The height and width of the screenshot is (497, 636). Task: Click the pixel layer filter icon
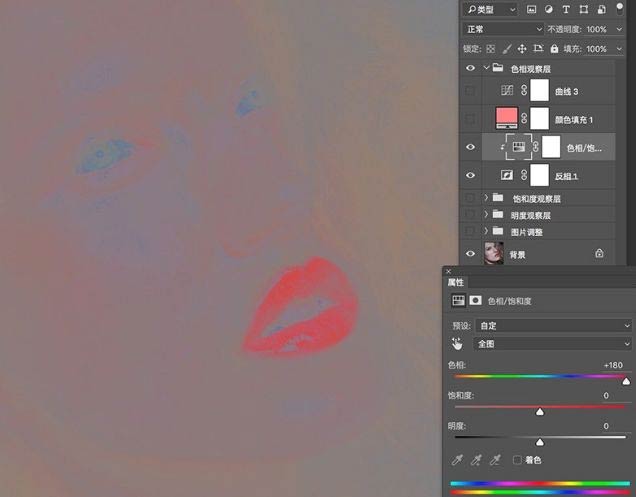point(532,9)
